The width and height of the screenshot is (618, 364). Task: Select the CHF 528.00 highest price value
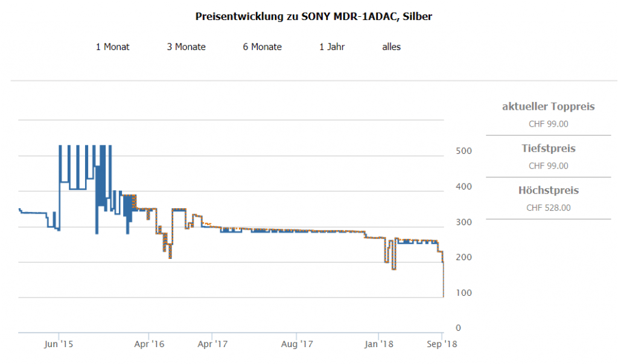point(548,208)
